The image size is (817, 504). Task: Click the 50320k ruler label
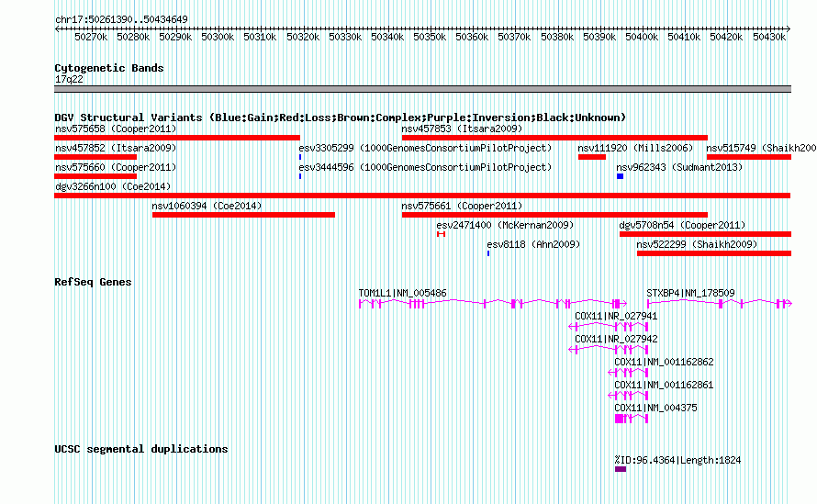click(x=303, y=37)
